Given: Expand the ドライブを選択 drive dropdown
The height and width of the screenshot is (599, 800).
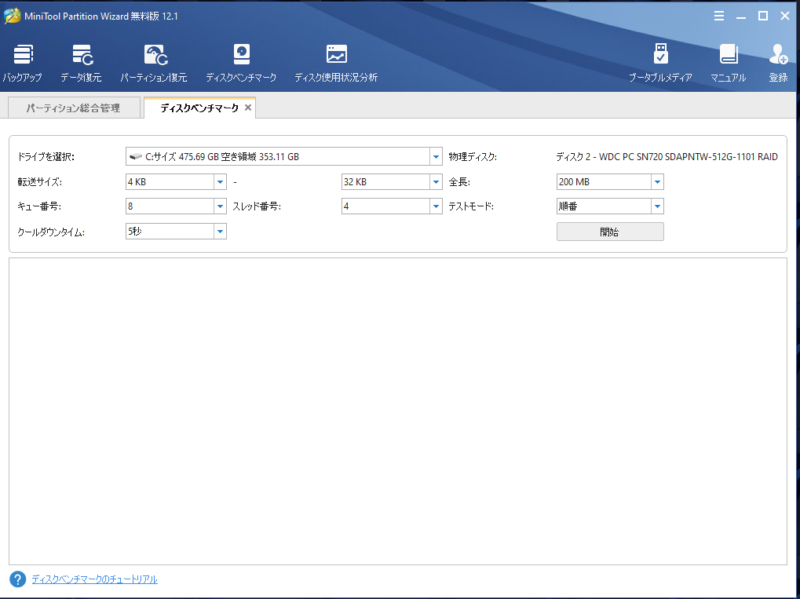Looking at the screenshot, I should pos(436,157).
